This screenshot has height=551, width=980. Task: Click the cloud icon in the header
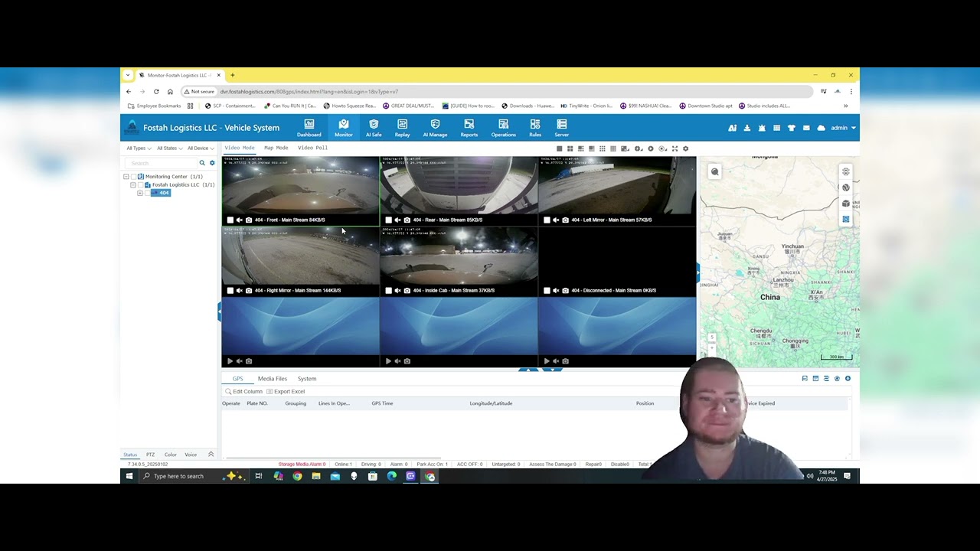point(822,128)
